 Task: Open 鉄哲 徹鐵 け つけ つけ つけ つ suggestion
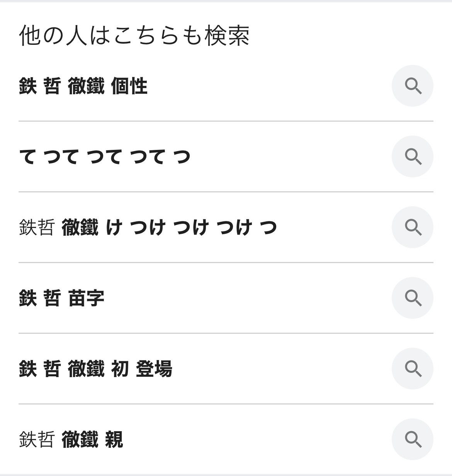tap(148, 227)
